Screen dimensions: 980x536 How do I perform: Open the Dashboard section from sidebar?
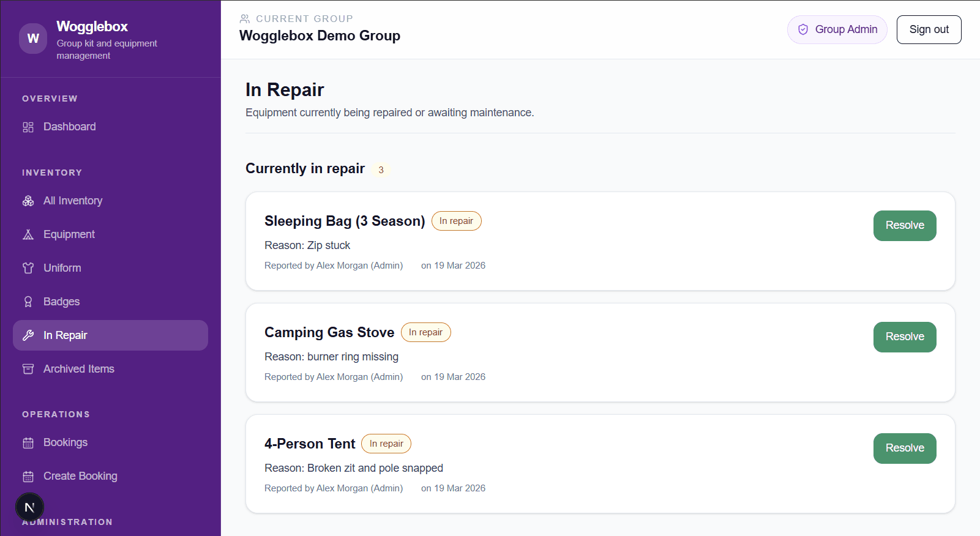69,127
